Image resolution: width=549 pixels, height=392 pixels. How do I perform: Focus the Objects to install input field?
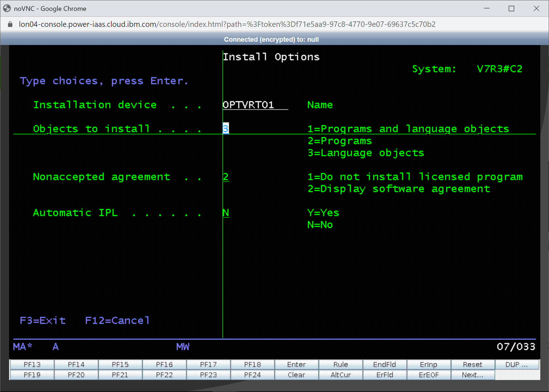click(226, 128)
